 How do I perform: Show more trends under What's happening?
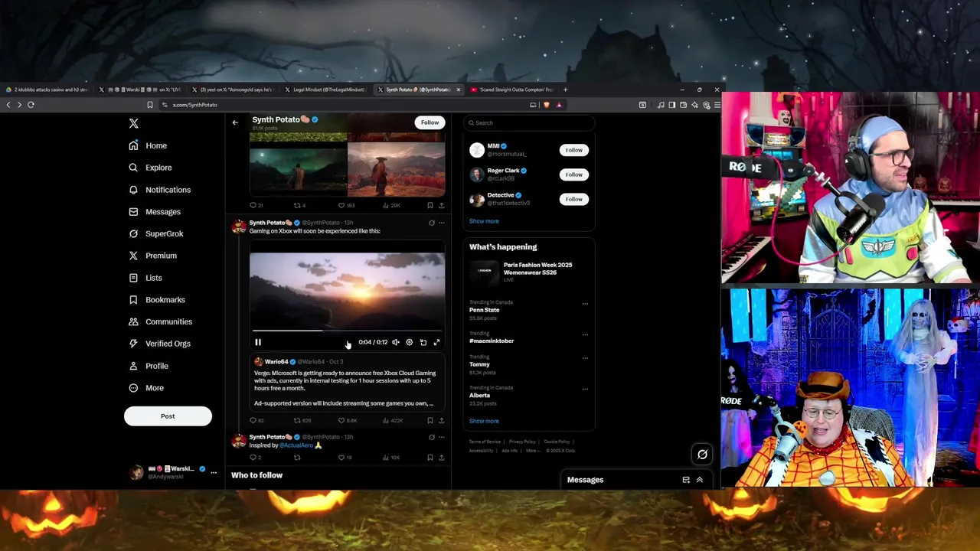[x=484, y=421]
